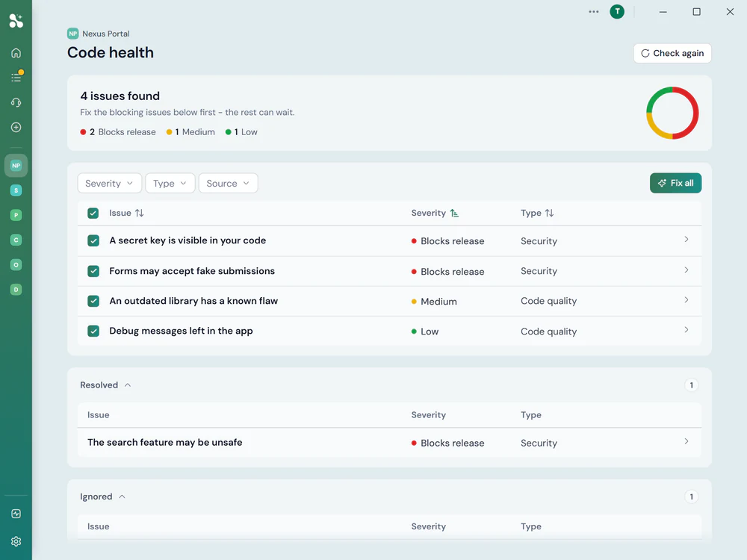Viewport: 747px width, 560px height.
Task: Minimize the window
Action: coord(663,11)
